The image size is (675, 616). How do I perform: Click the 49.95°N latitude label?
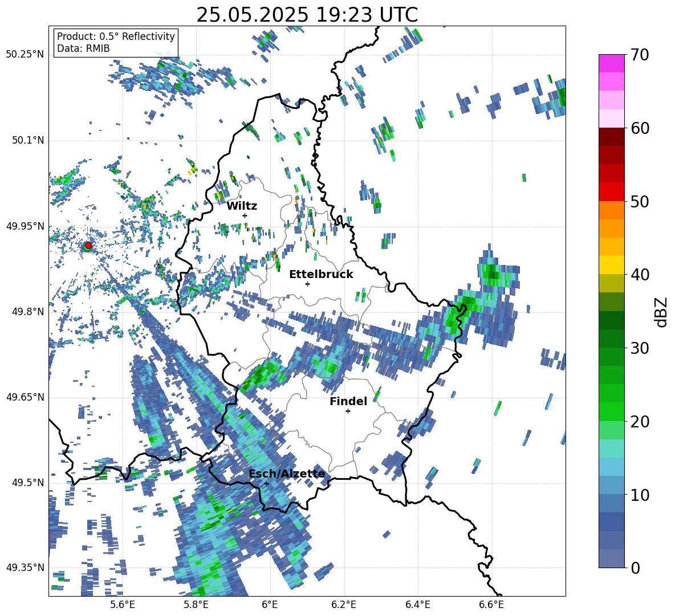pyautogui.click(x=25, y=226)
